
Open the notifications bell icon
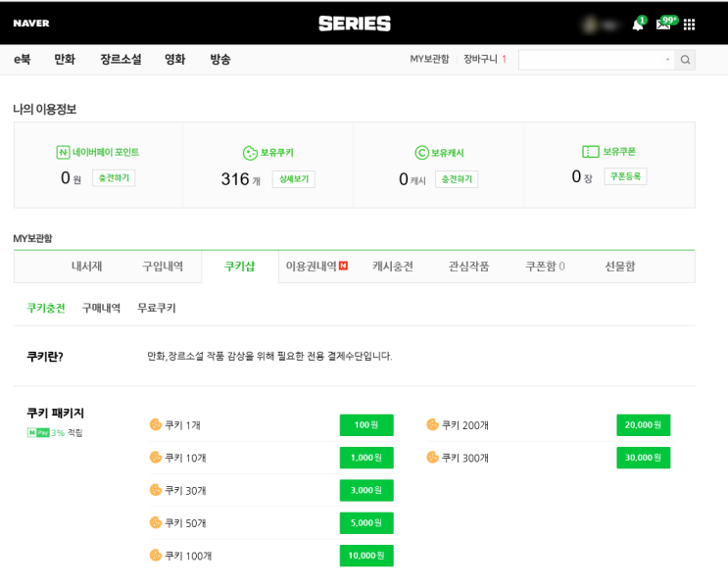click(x=638, y=24)
